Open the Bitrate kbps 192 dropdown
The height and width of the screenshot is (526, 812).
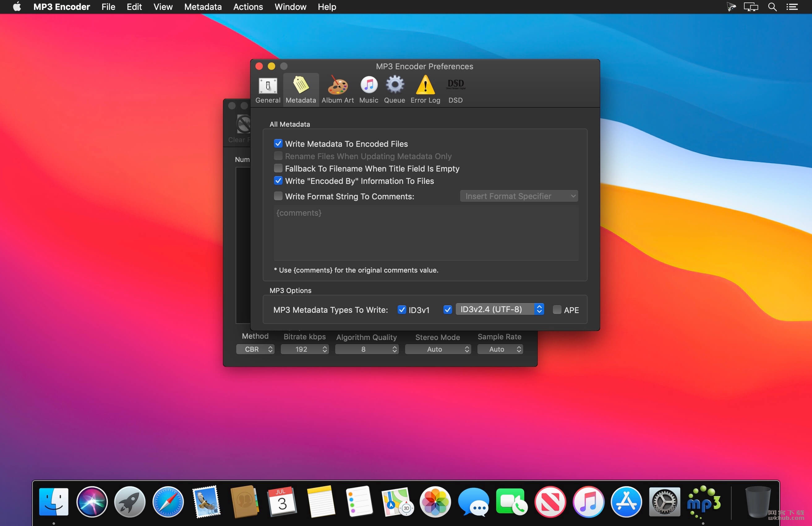(x=305, y=349)
